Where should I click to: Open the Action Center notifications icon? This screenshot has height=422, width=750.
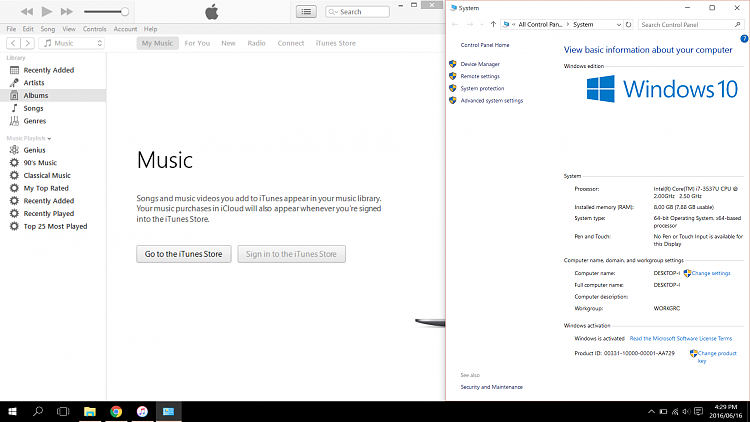tap(698, 411)
